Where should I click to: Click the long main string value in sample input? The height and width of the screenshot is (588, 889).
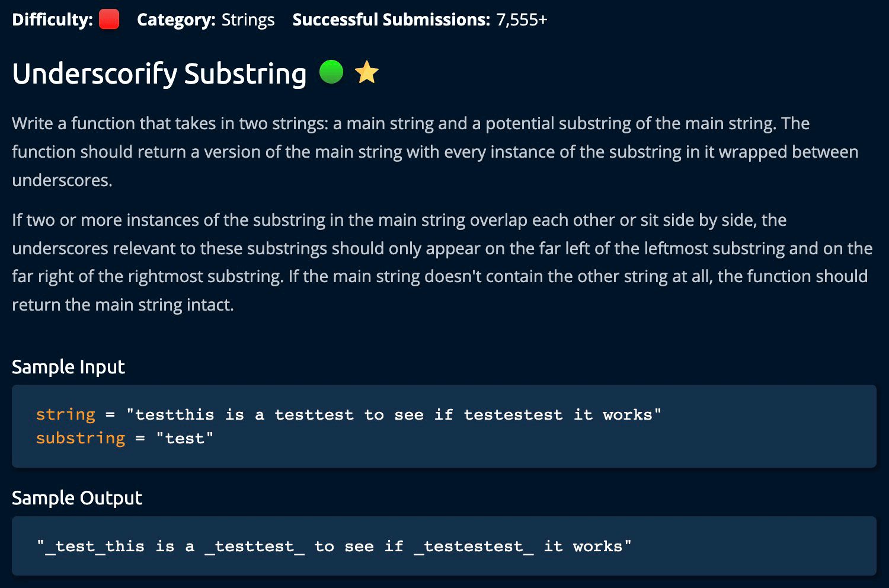point(394,414)
